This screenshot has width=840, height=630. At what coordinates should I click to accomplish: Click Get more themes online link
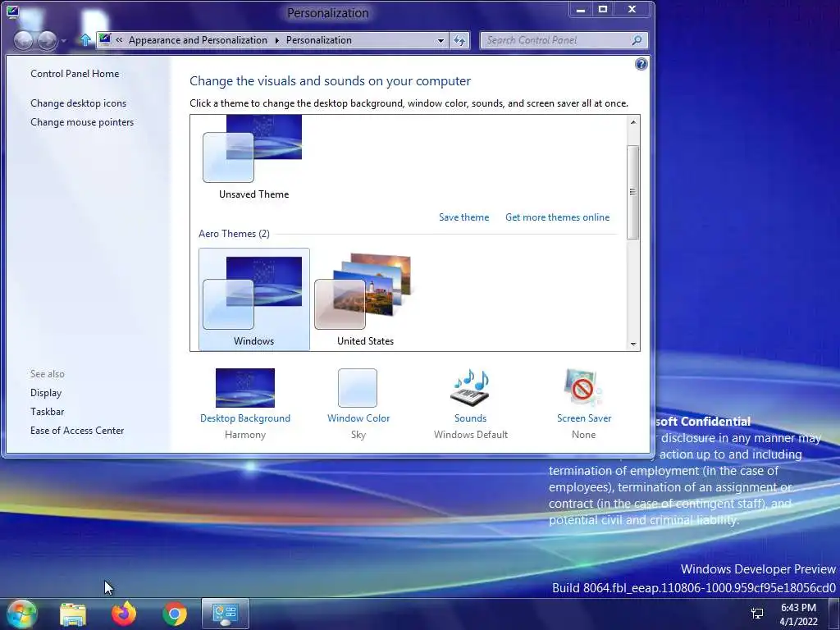(x=557, y=217)
